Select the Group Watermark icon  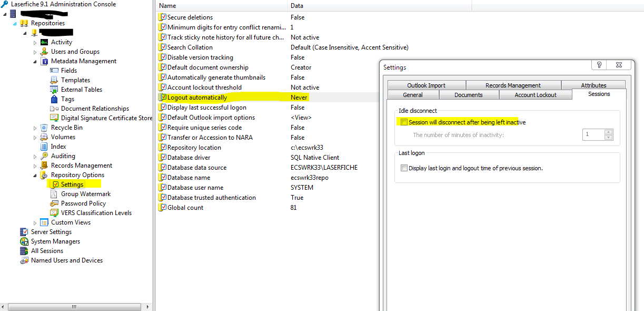(x=54, y=194)
